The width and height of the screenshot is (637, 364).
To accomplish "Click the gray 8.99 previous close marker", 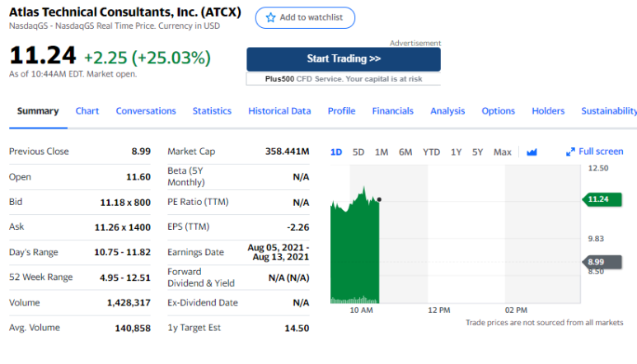I will (x=602, y=262).
